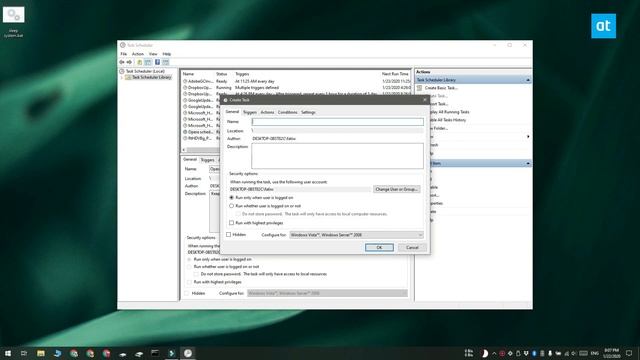Image resolution: width=640 pixels, height=360 pixels.
Task: Click the Task Scheduler clock icon in taskbar
Action: coord(188,353)
